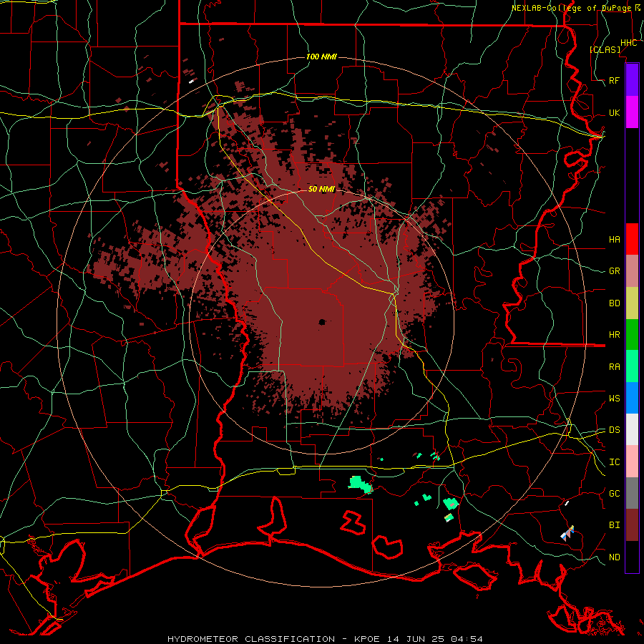This screenshot has width=644, height=644.
Task: Click the largest green rain echo blob
Action: coord(360,484)
